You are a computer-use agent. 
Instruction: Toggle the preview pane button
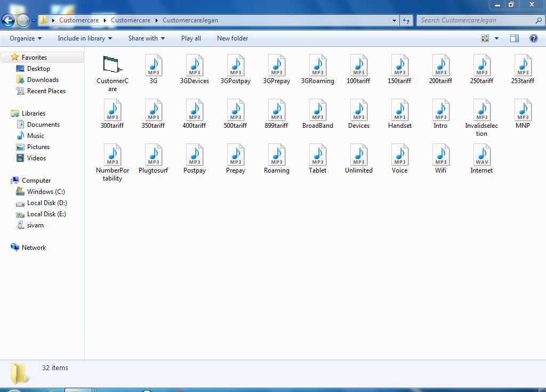click(515, 38)
